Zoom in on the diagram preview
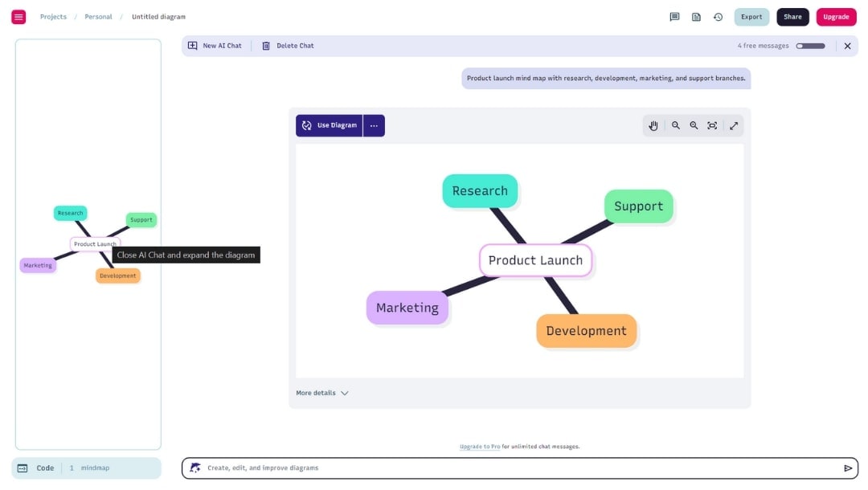The image size is (868, 490). (694, 125)
